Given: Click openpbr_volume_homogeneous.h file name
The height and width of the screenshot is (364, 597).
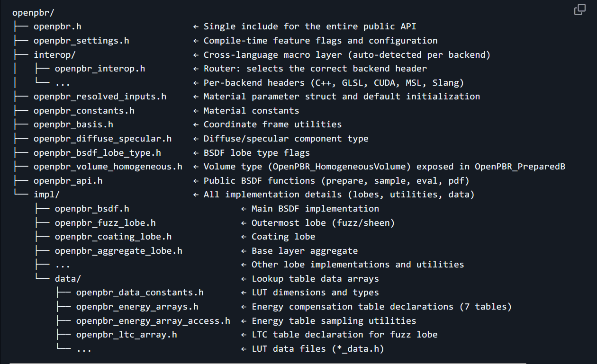Looking at the screenshot, I should [108, 167].
